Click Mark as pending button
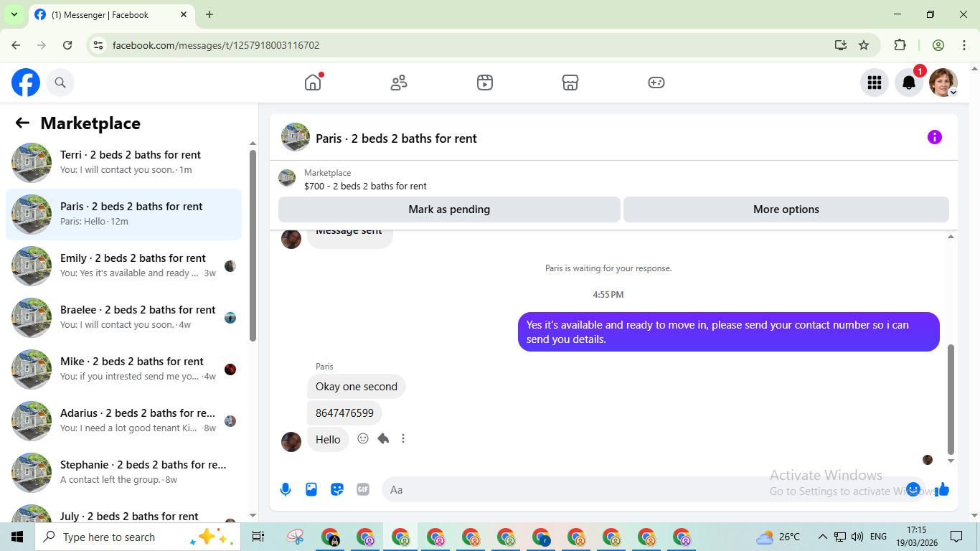Screen dimensions: 980x551 click(449, 209)
